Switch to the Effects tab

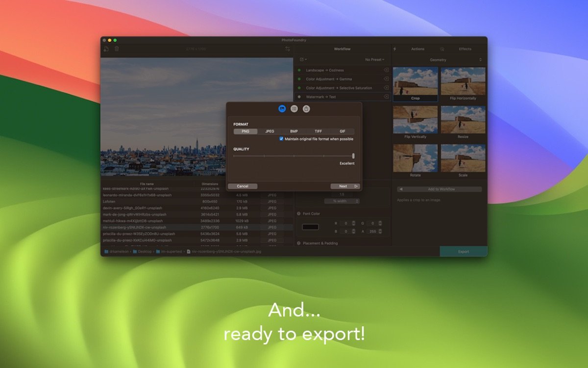pyautogui.click(x=465, y=49)
